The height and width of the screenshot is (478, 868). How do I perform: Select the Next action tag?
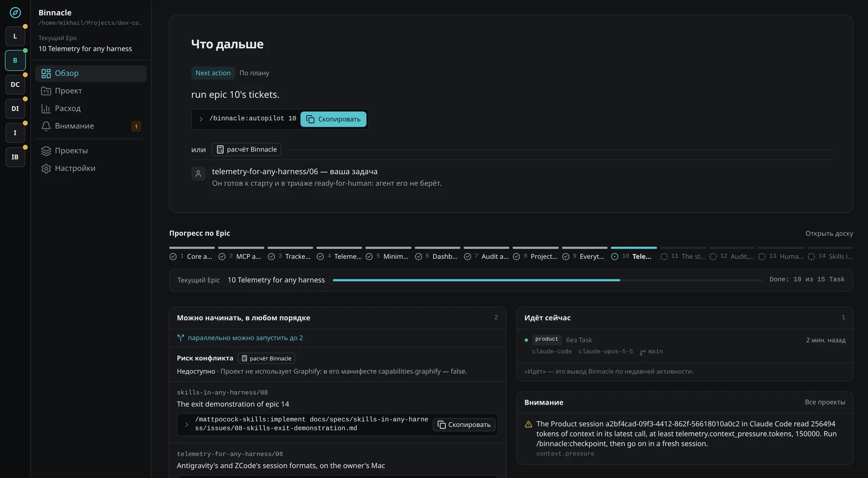213,73
